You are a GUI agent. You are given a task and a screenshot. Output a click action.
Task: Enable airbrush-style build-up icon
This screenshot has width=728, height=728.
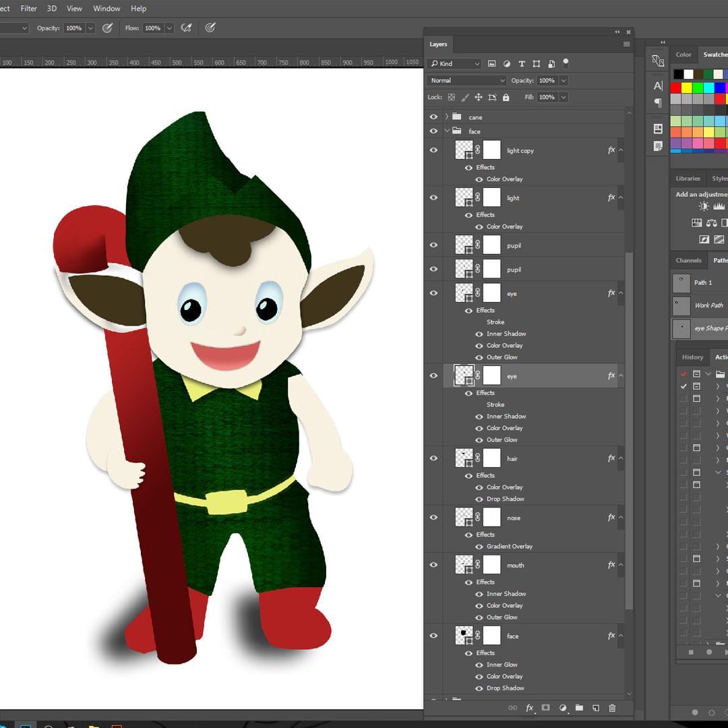[186, 28]
